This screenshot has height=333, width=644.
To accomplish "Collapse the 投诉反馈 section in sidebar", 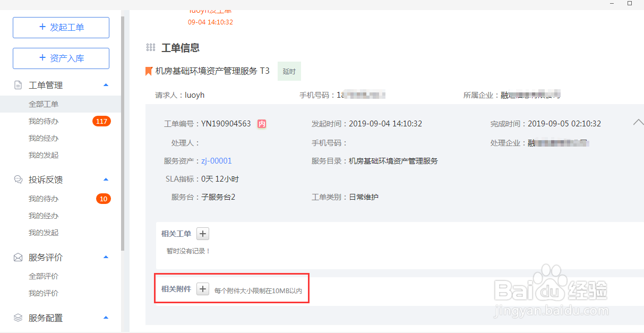I will 106,180.
